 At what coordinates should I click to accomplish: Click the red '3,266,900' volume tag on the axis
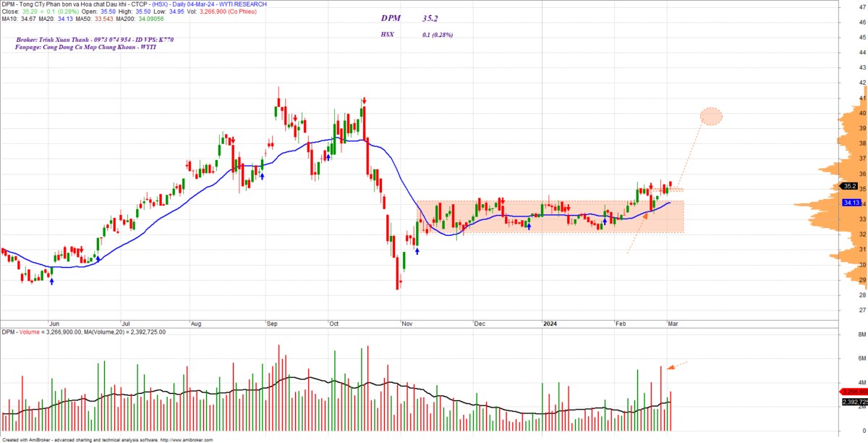pos(854,392)
